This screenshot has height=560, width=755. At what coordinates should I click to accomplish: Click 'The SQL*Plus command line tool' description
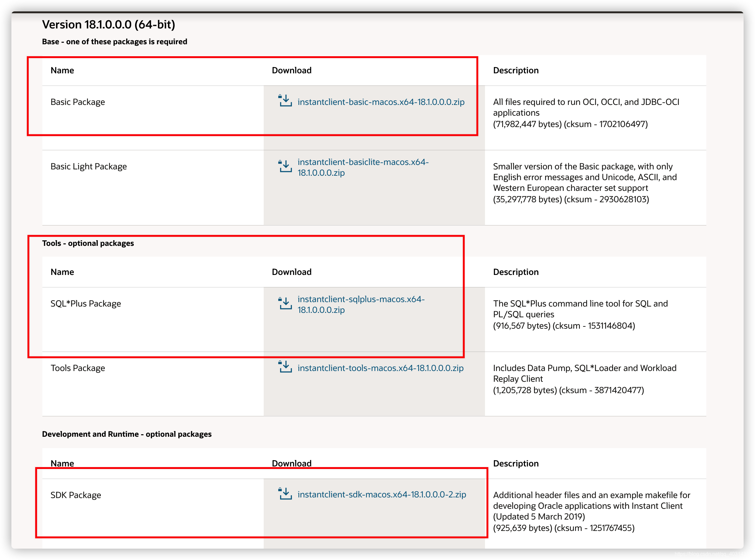point(580,309)
